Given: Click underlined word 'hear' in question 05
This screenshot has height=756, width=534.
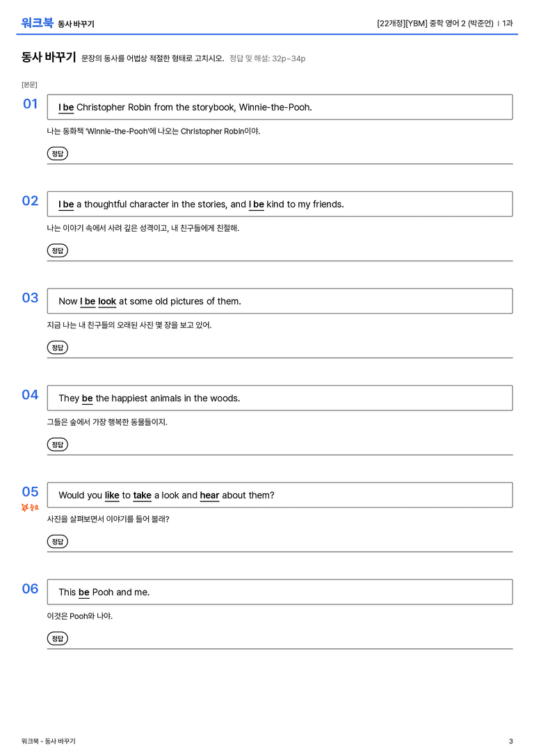Looking at the screenshot, I should pos(210,496).
